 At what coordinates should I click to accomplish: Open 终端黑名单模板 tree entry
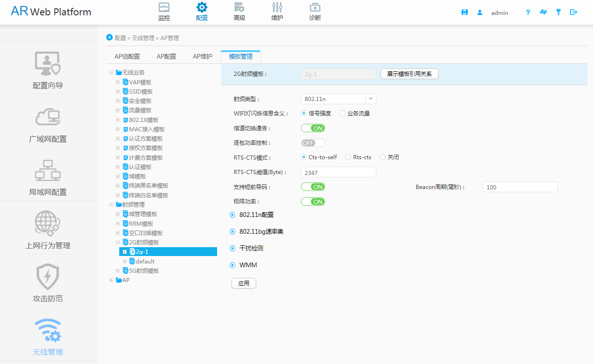coord(149,186)
